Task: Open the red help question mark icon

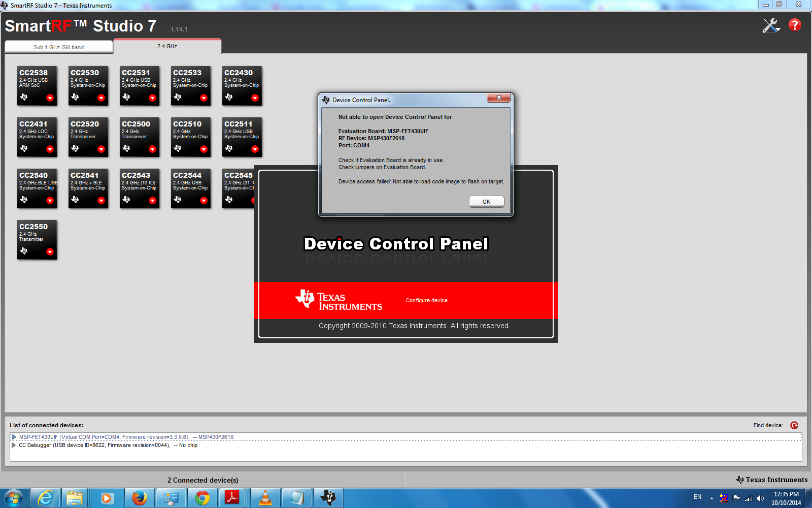Action: (x=795, y=25)
